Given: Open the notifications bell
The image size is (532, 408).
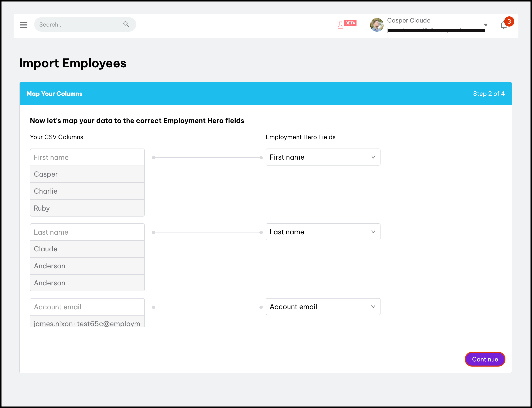Looking at the screenshot, I should click(503, 25).
